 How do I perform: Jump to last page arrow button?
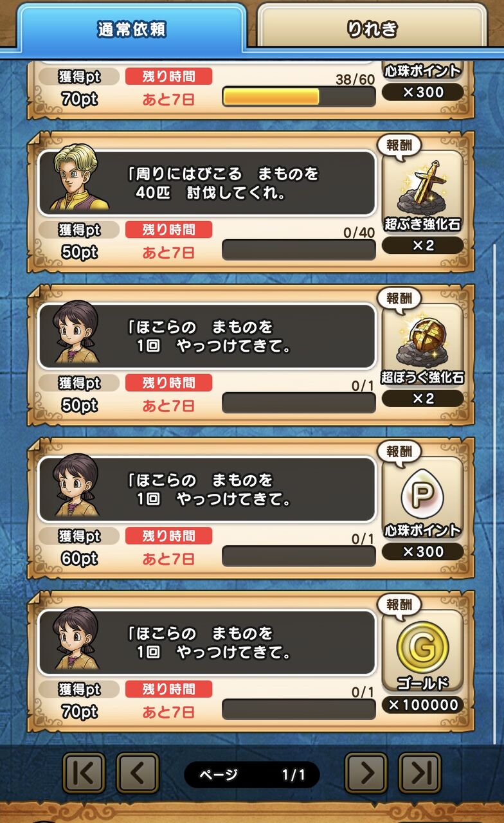[420, 773]
